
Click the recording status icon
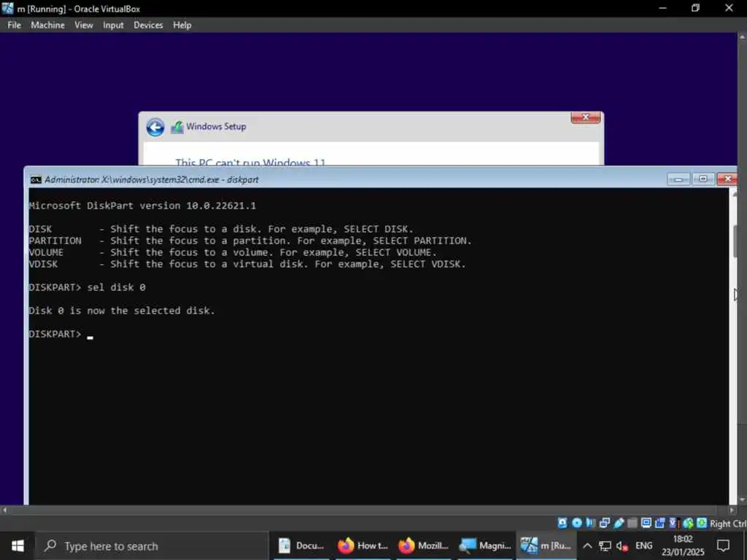(659, 523)
